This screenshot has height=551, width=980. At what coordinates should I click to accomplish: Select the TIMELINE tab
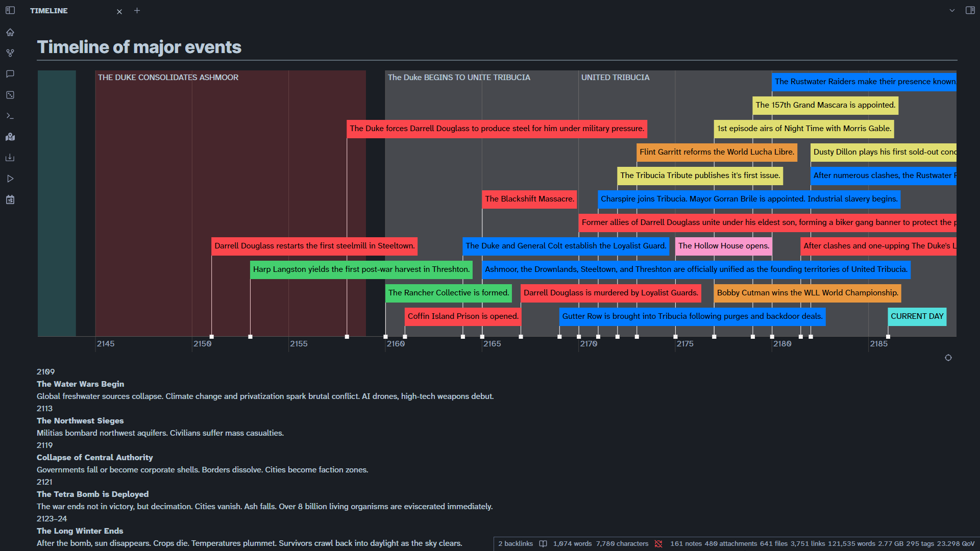49,11
